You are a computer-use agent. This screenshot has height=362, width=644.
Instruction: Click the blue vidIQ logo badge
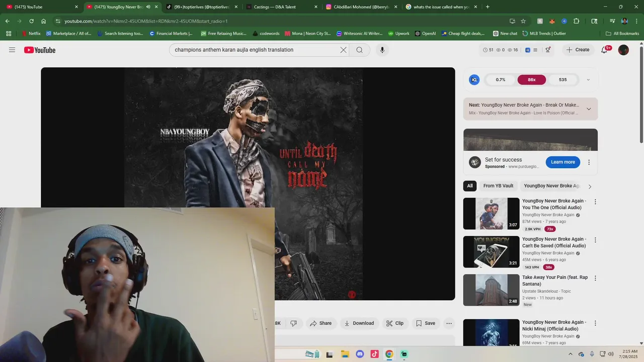pos(474,79)
